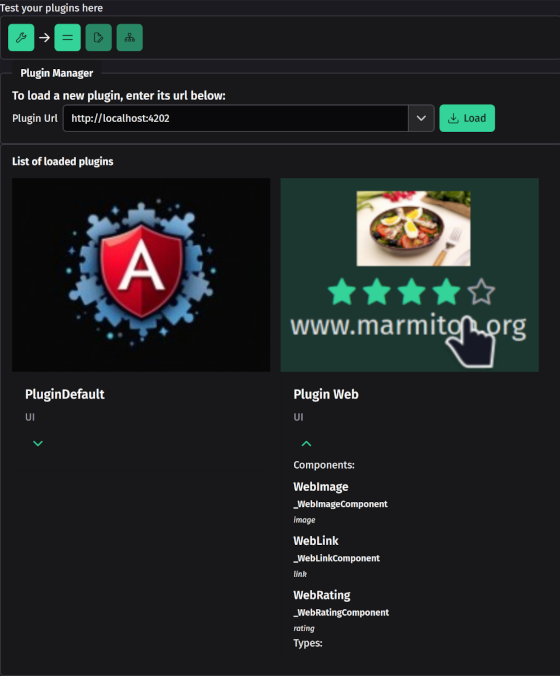This screenshot has height=676, width=560.
Task: Click the UI label under PluginDefault
Action: point(30,417)
